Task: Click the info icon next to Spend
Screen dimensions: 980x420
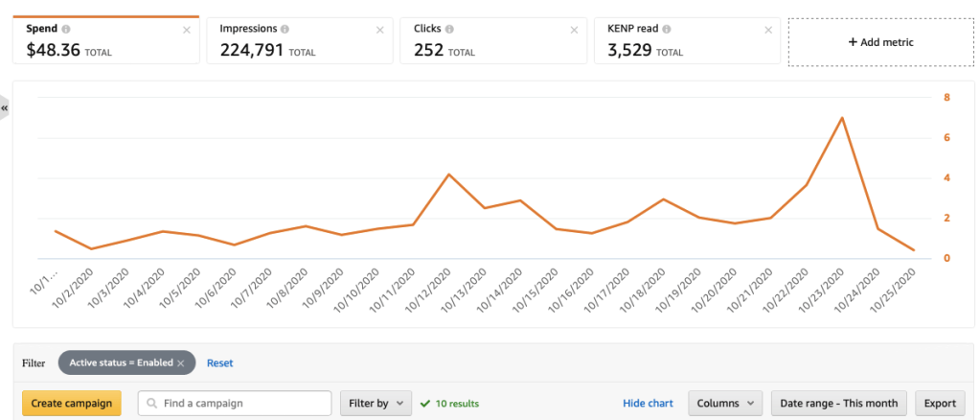Action: (x=66, y=30)
